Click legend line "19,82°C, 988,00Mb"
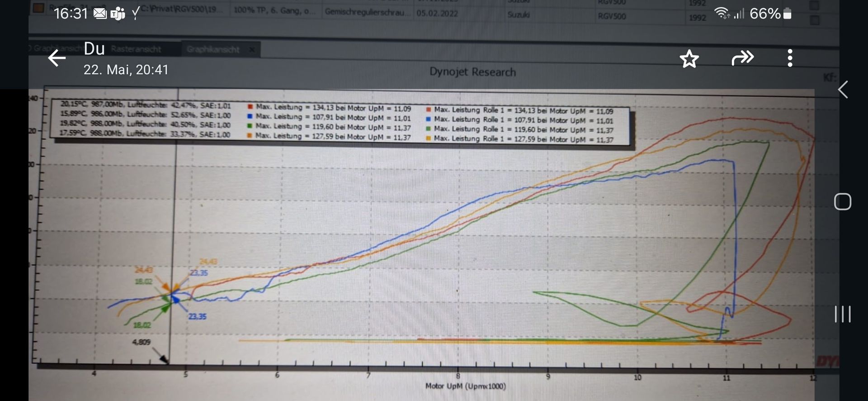 (145, 124)
